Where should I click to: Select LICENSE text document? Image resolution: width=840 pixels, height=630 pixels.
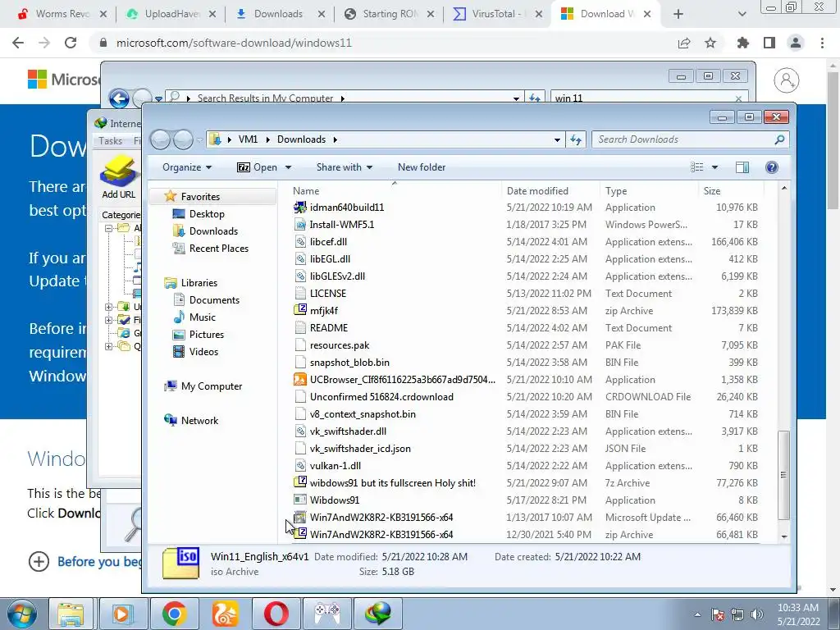328,294
